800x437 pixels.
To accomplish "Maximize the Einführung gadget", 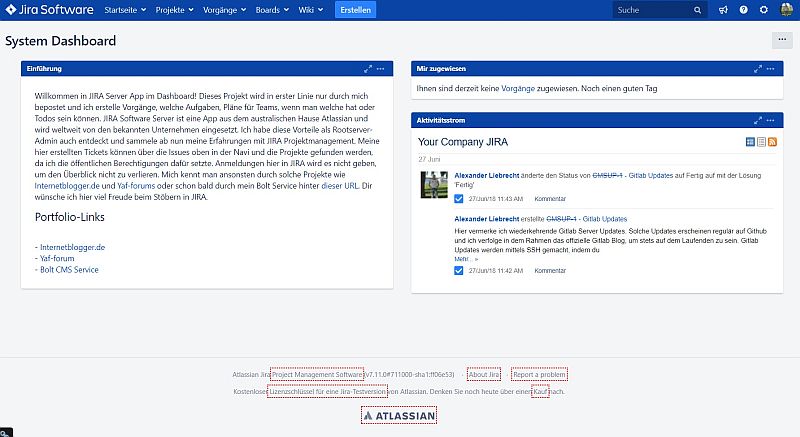I will point(368,69).
